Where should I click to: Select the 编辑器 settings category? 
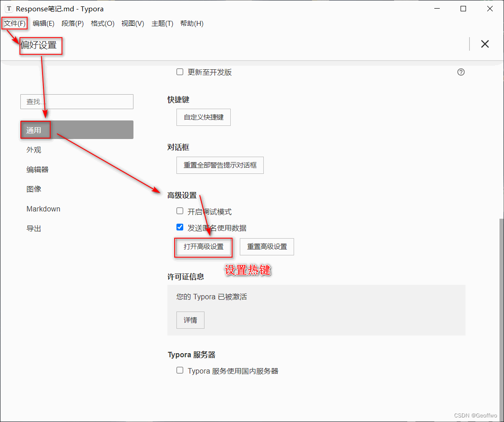(x=37, y=169)
